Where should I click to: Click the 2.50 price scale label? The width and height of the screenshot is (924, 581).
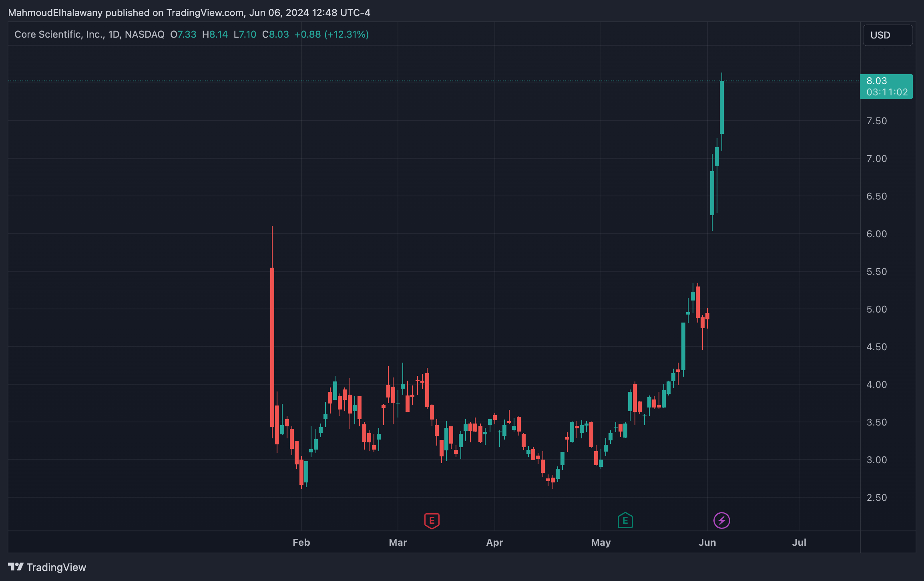[876, 498]
